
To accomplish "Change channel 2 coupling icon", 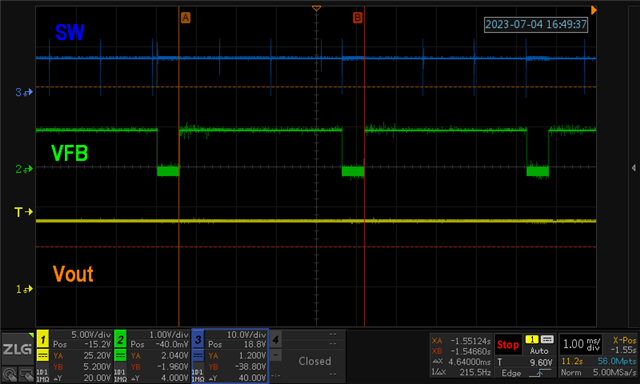I will [120, 355].
